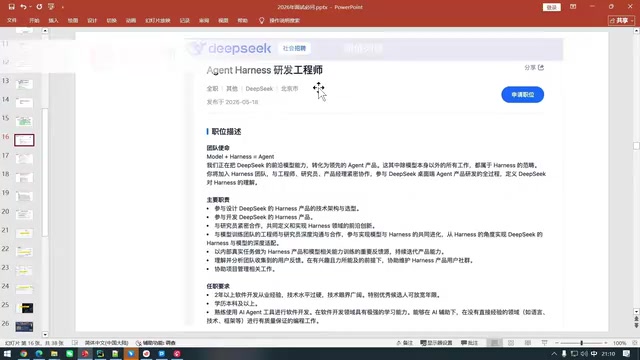This screenshot has height=360, width=640.
Task: Open the 设计 (Design) ribbon tab
Action: coord(92,20)
